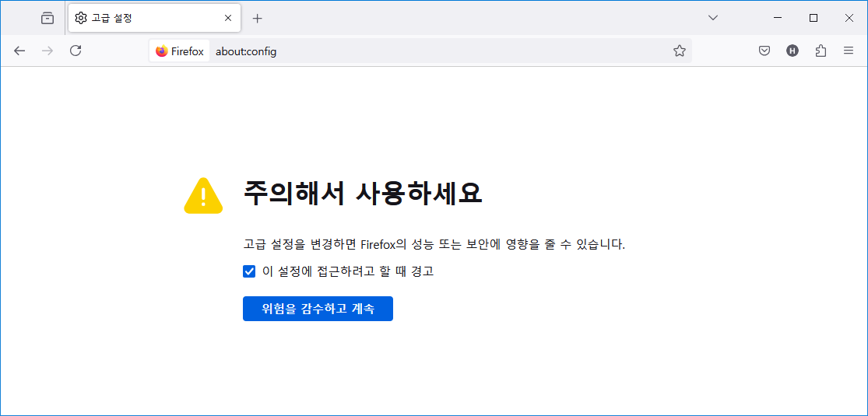Go forward one page
Image resolution: width=868 pixels, height=416 pixels.
(x=47, y=51)
